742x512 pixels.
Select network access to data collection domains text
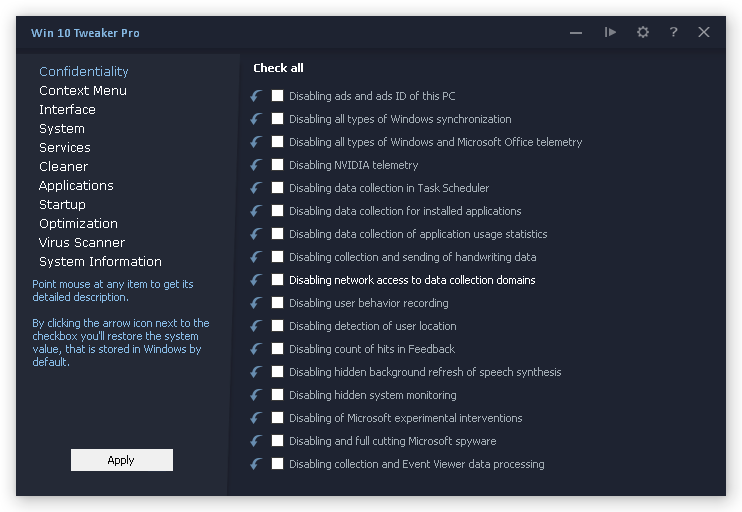point(412,280)
